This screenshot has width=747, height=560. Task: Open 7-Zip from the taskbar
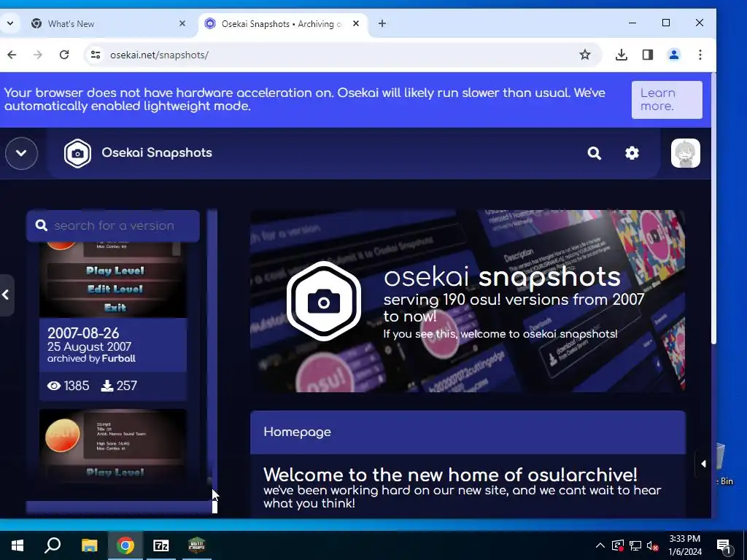(161, 545)
